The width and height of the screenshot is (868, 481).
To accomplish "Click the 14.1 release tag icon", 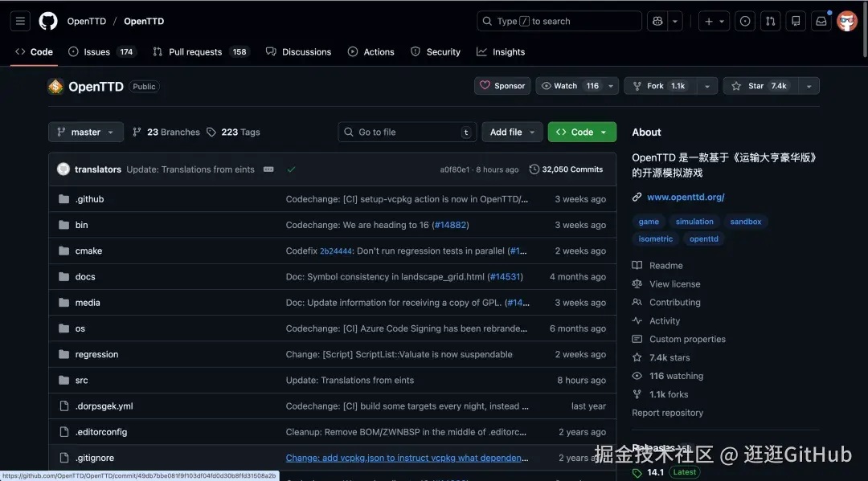I will click(637, 473).
